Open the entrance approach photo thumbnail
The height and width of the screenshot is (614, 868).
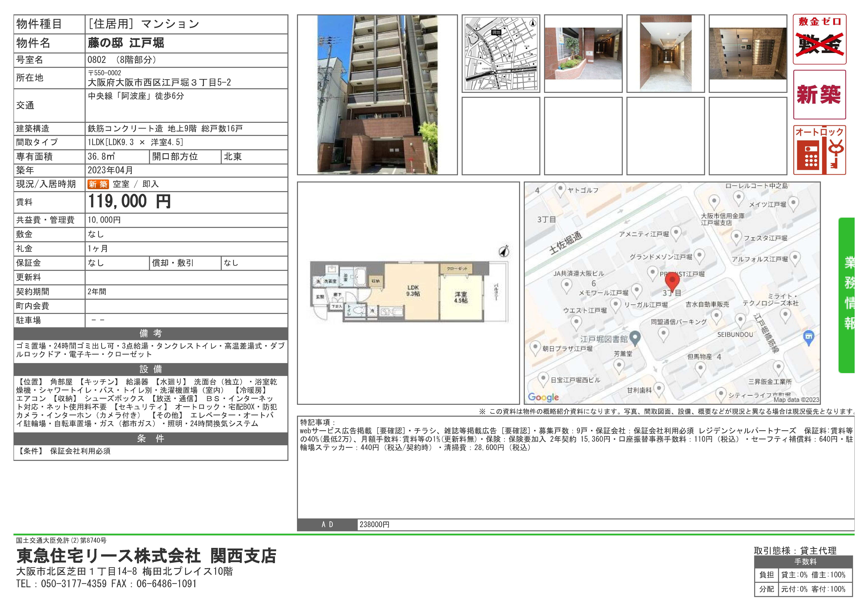(583, 53)
